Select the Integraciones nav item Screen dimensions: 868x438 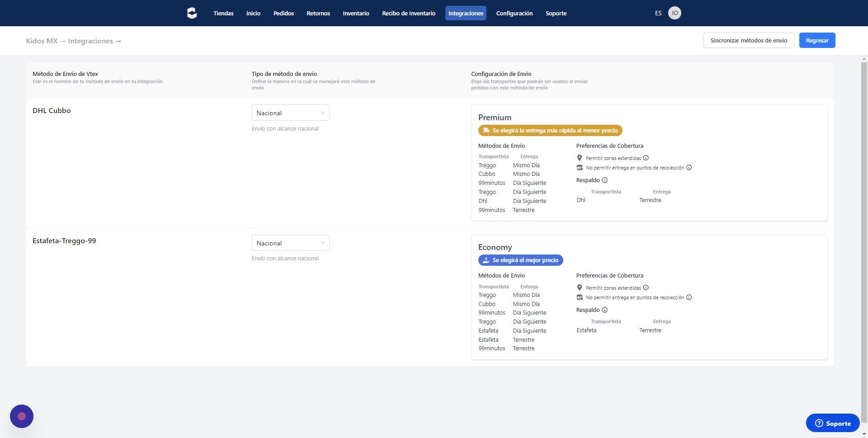tap(466, 13)
